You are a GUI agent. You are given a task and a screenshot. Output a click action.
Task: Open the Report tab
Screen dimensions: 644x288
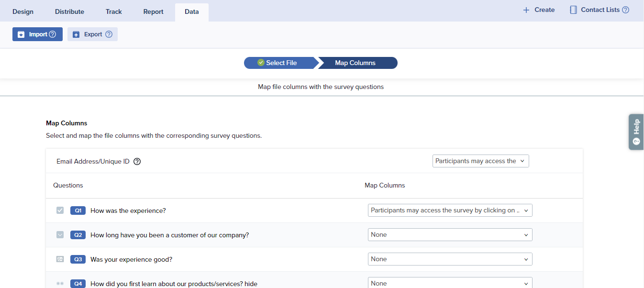[x=153, y=11]
